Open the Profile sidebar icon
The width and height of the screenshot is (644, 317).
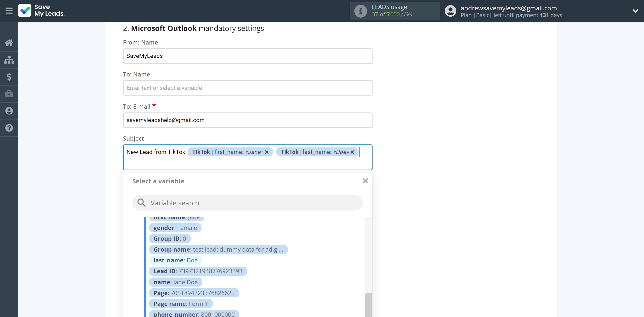tap(9, 111)
